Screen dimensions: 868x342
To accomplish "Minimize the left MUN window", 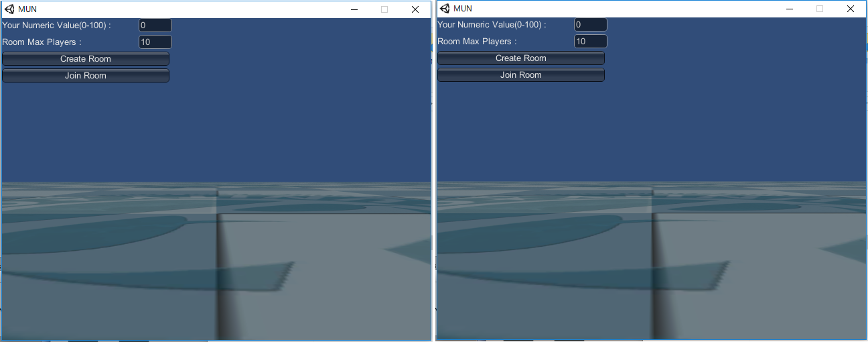I will point(354,9).
